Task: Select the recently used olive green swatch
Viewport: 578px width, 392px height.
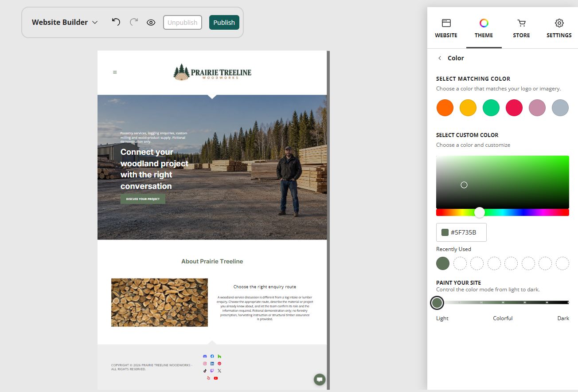Action: pyautogui.click(x=443, y=263)
